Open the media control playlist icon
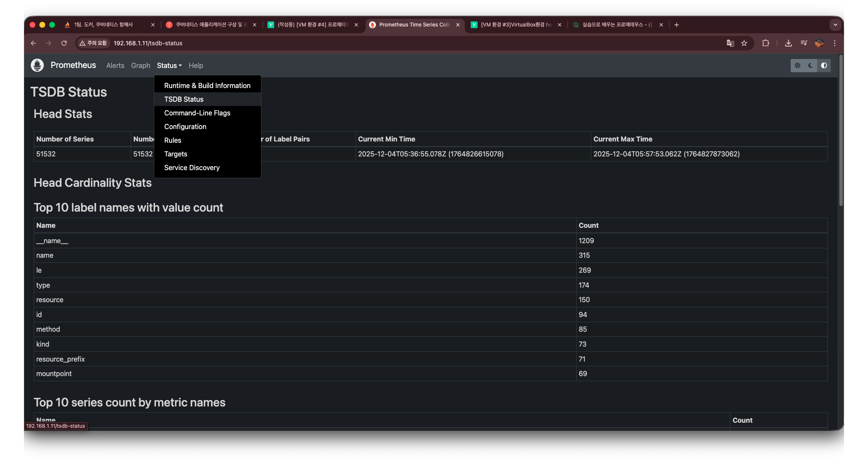The image size is (868, 462). click(804, 43)
